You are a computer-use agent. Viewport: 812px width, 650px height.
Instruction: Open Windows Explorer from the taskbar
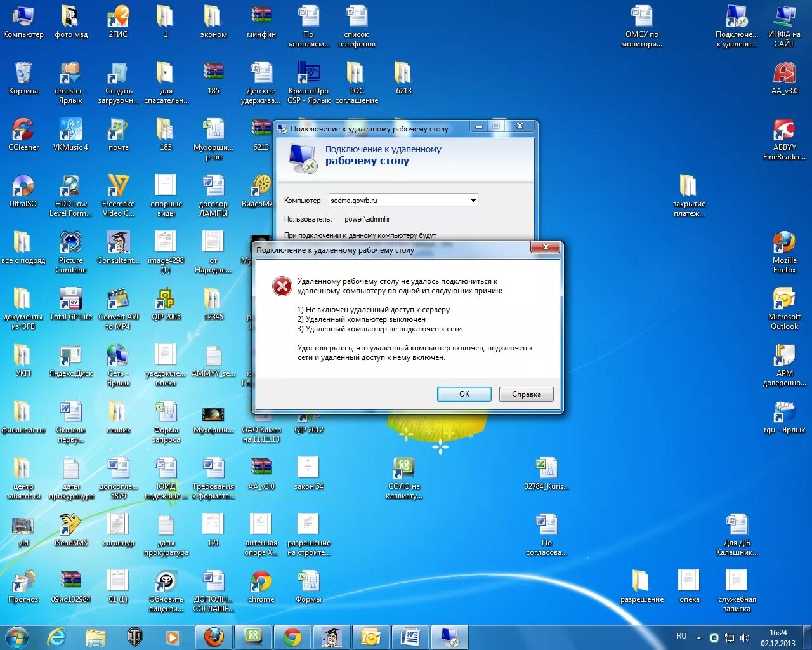click(95, 637)
